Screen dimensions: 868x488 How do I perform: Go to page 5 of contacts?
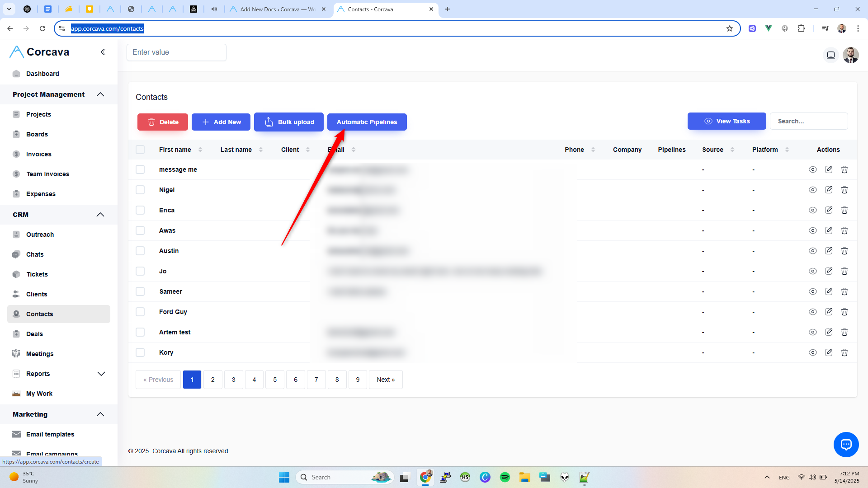click(275, 380)
